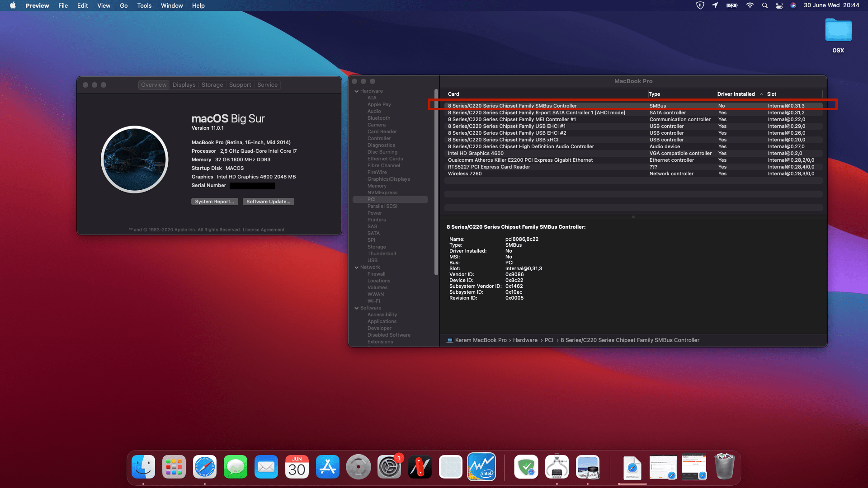The image size is (868, 488).
Task: Open System Information chip icon in dock
Action: tap(557, 467)
